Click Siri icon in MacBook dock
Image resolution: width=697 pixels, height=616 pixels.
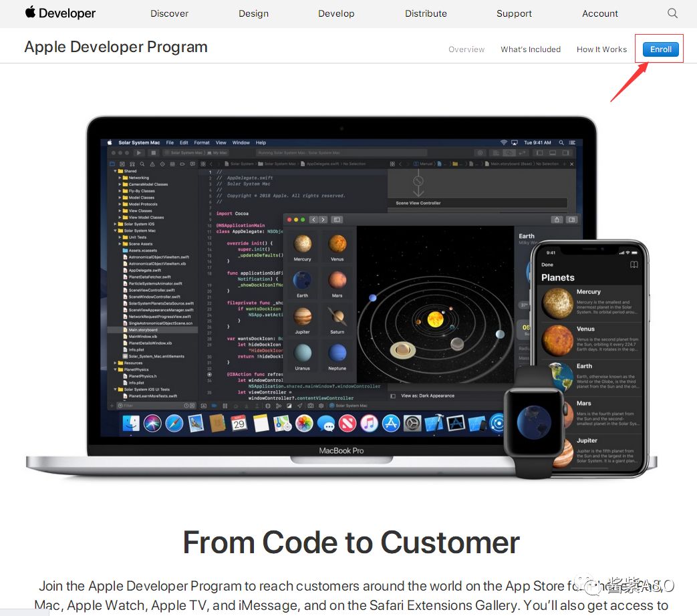[x=152, y=423]
